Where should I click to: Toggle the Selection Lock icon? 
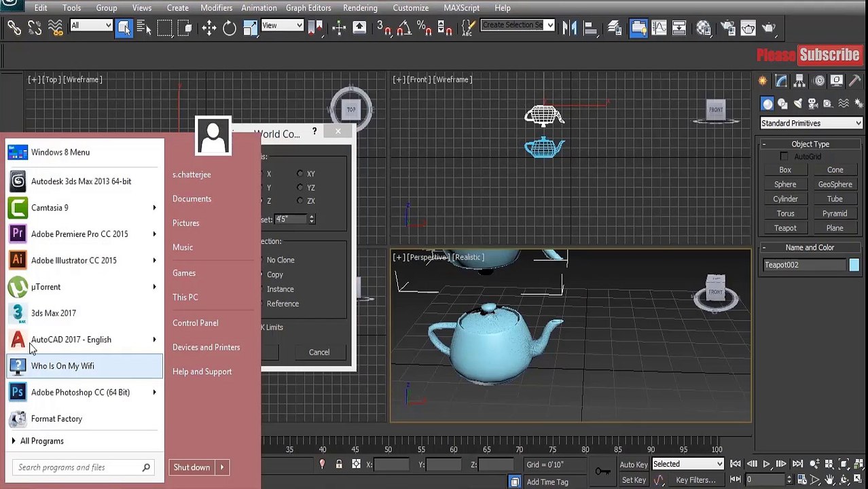tap(339, 465)
